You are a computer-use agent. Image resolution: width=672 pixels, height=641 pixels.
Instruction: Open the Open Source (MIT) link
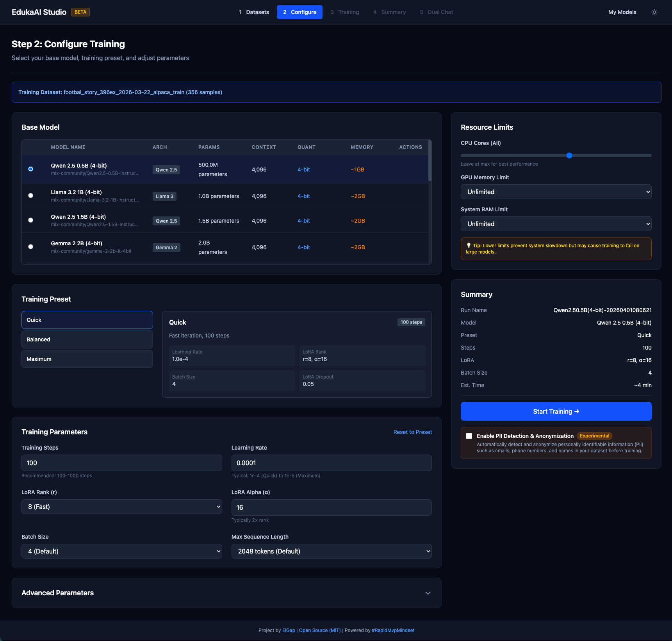point(319,630)
